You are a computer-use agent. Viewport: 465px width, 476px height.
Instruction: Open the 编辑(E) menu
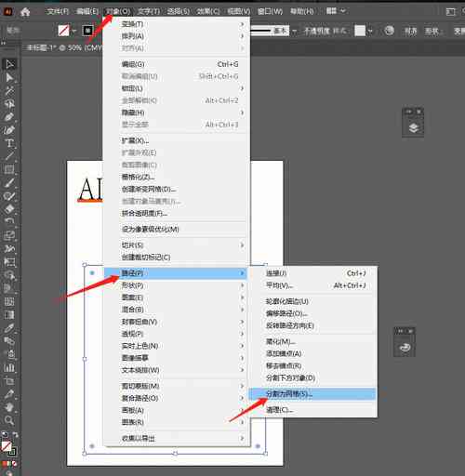tap(87, 12)
